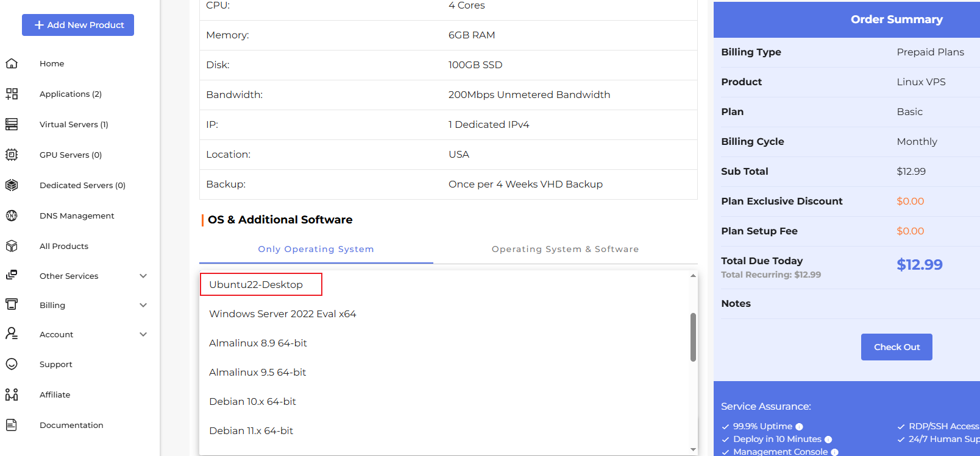
Task: Open the Dedicated Servers icon
Action: tap(12, 185)
